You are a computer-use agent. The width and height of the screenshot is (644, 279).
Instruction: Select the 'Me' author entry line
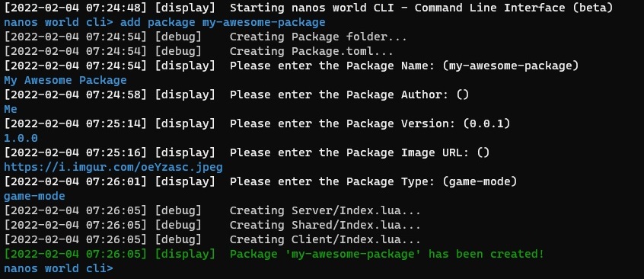[11, 109]
